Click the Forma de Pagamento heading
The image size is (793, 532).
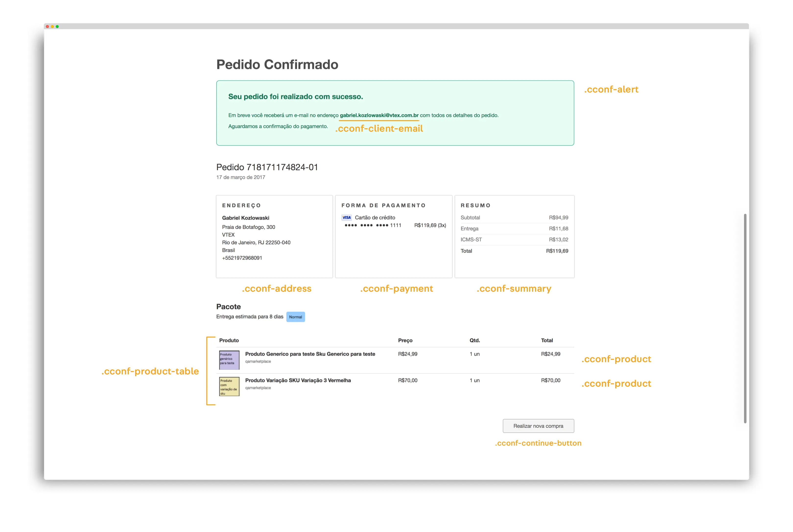pyautogui.click(x=383, y=205)
